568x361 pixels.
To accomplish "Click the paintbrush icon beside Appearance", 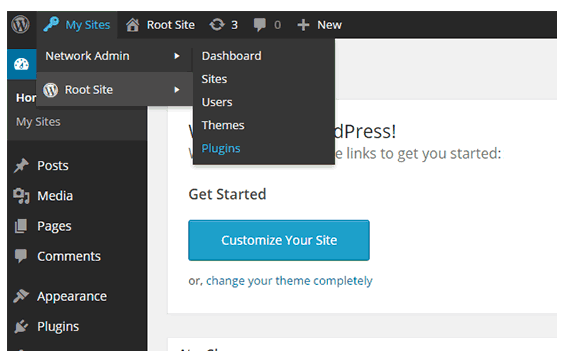I will coord(21,296).
